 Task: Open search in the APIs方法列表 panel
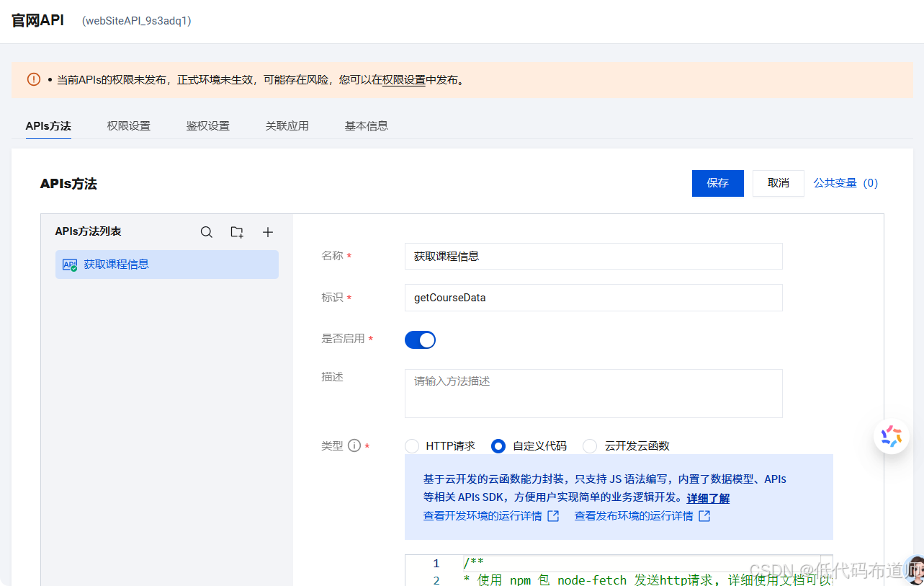207,232
